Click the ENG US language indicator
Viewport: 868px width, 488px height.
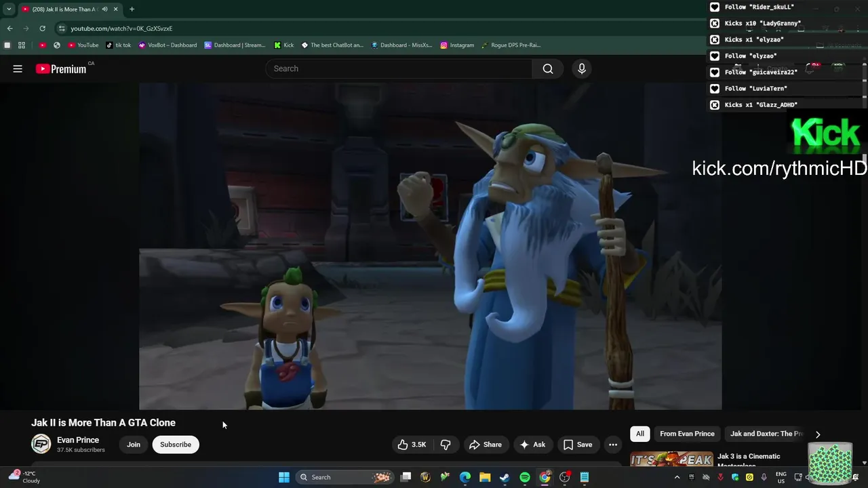[x=781, y=477]
